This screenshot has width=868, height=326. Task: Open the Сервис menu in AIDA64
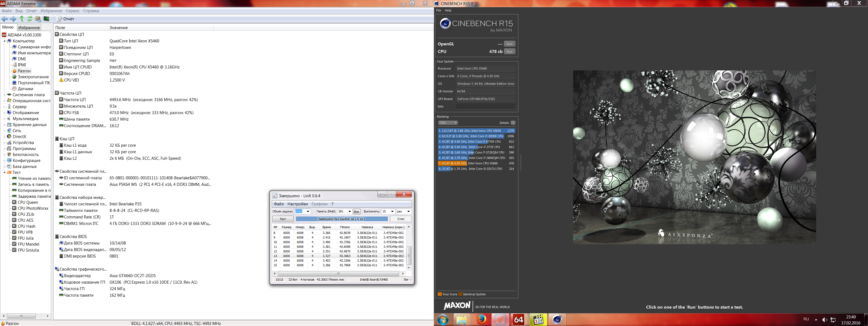72,11
